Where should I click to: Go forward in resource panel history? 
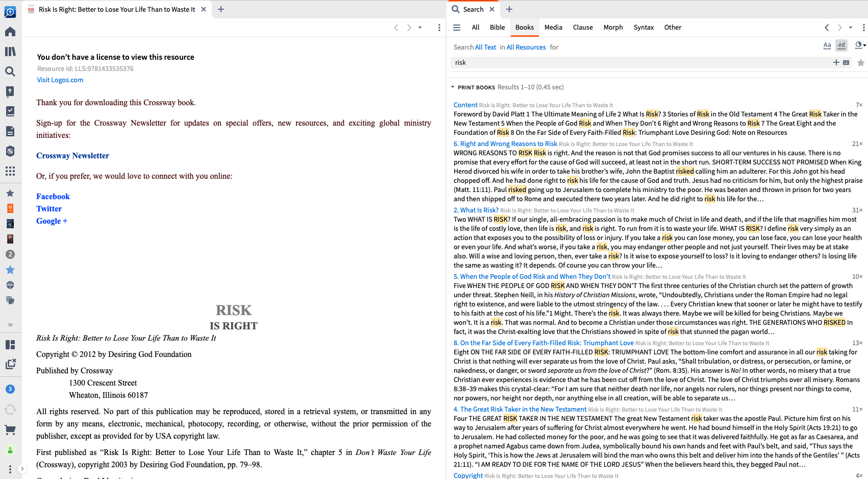[409, 28]
